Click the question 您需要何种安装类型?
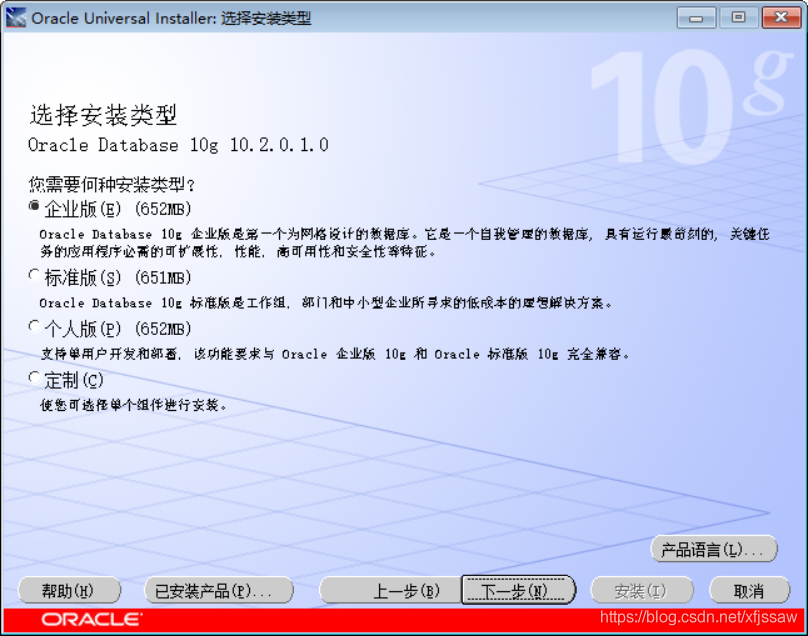This screenshot has width=808, height=636. [112, 184]
